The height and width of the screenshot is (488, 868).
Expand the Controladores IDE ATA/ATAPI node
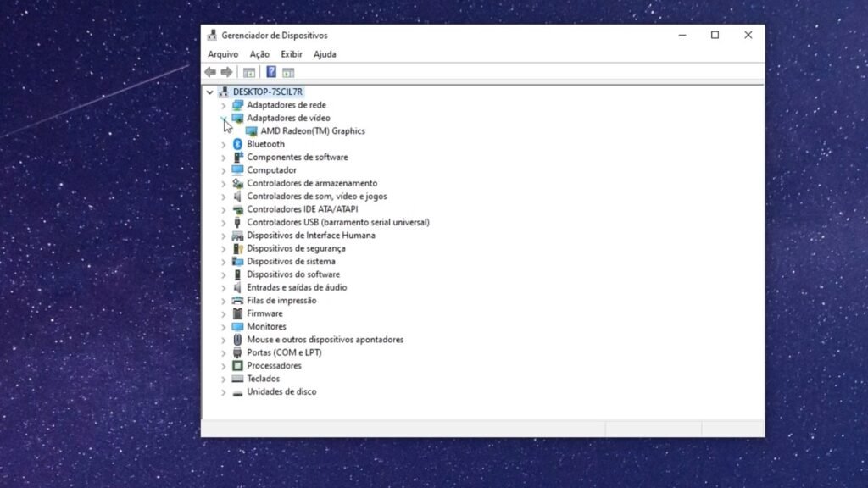coord(224,210)
